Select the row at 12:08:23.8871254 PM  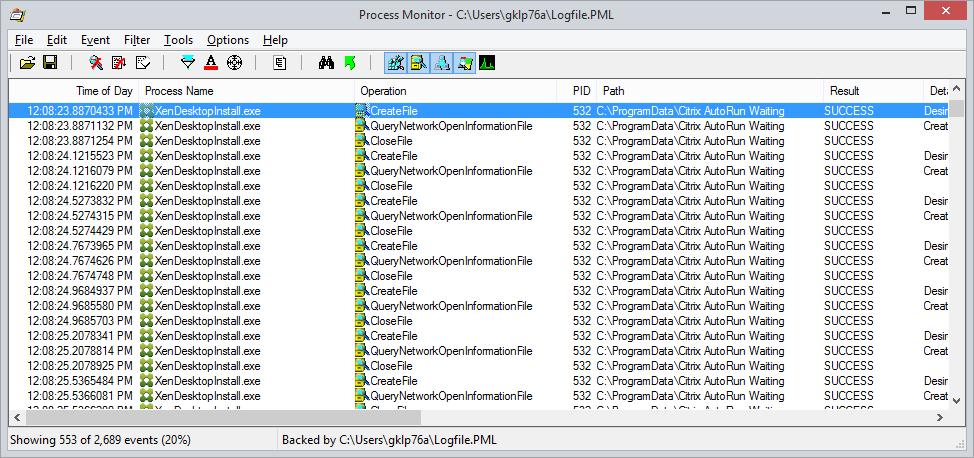[479, 140]
